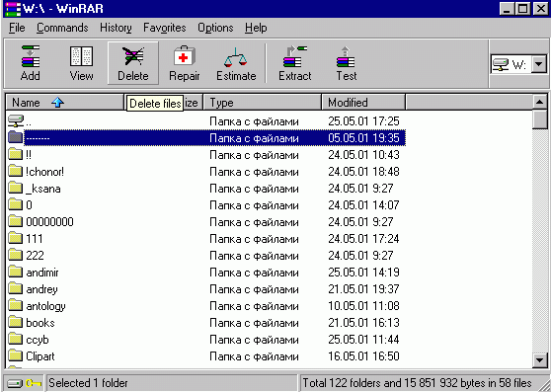Screen dimensions: 551x392
Task: Click the Type cell of the 222 row
Action: point(254,256)
